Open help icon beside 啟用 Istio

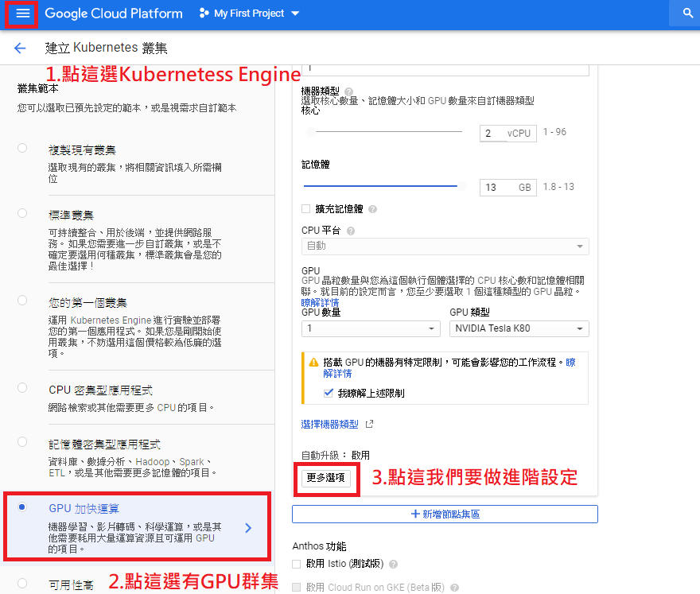click(x=393, y=564)
